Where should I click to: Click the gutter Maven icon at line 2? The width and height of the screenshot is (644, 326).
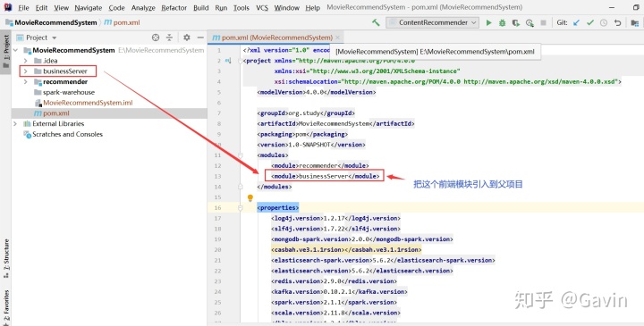(x=228, y=61)
